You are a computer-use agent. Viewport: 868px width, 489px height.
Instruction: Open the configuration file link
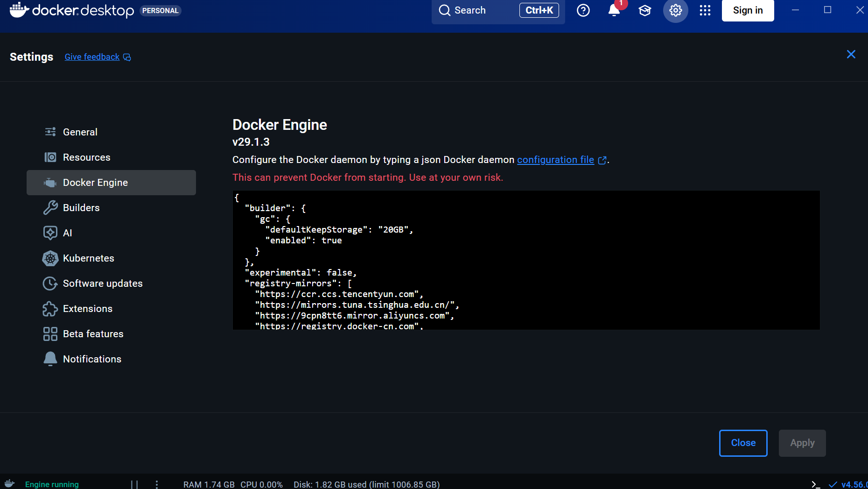pos(555,160)
